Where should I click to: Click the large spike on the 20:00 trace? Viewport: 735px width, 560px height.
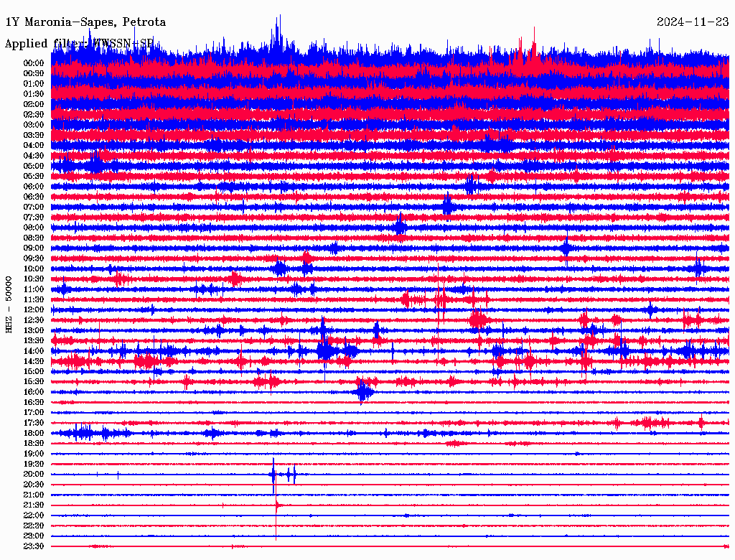pyautogui.click(x=273, y=474)
